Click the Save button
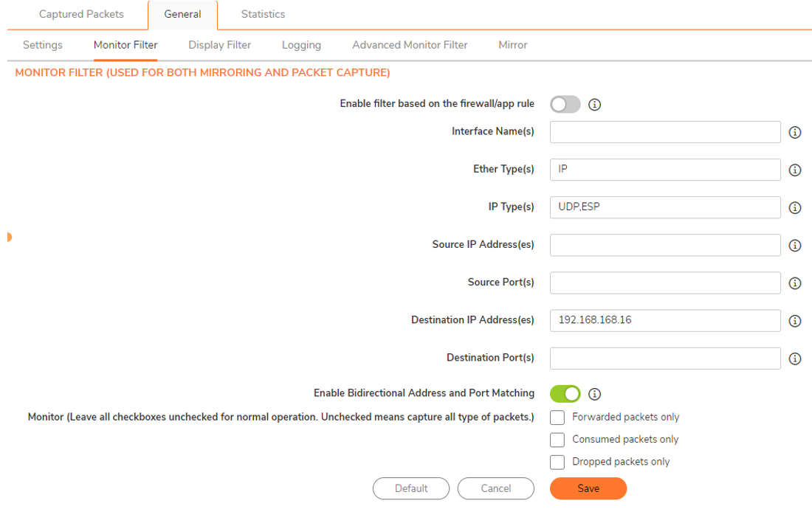 588,488
